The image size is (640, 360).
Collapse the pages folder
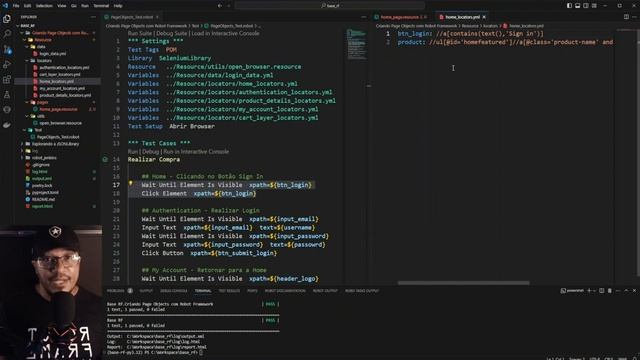(27, 102)
